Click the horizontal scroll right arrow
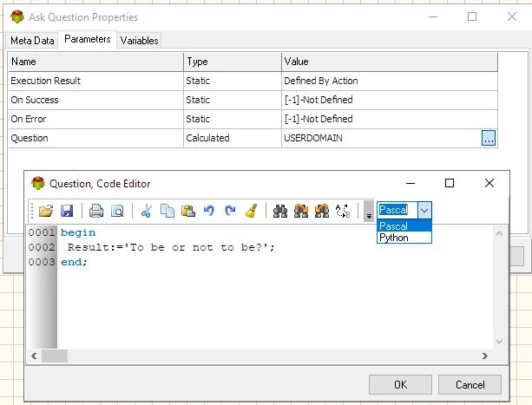532x405 pixels. tap(485, 356)
